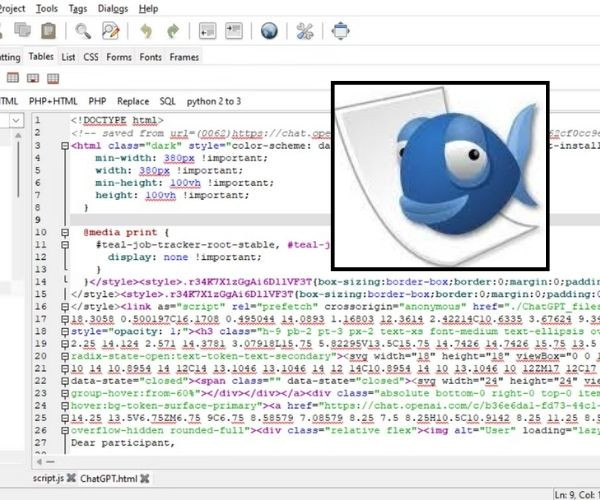Click the "Ln: 9, Col" status bar entry
Image resolution: width=600 pixels, height=500 pixels.
coord(576,494)
